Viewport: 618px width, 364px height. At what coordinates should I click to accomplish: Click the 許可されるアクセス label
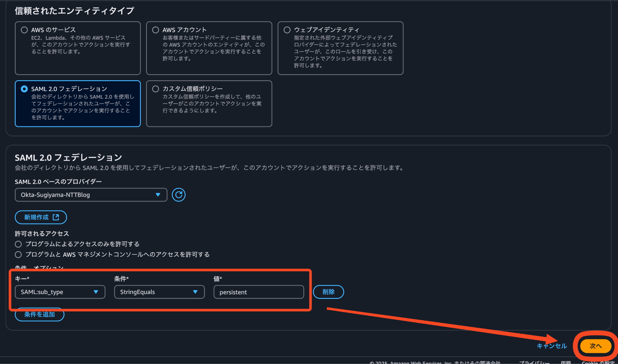42,234
